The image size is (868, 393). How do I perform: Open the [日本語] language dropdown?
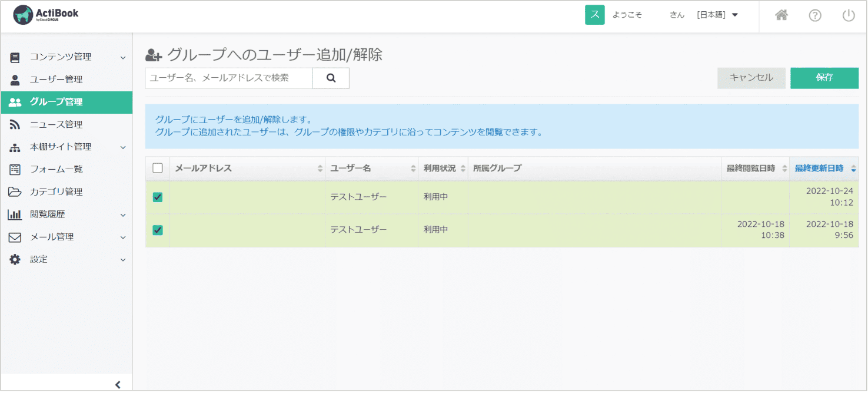(719, 15)
